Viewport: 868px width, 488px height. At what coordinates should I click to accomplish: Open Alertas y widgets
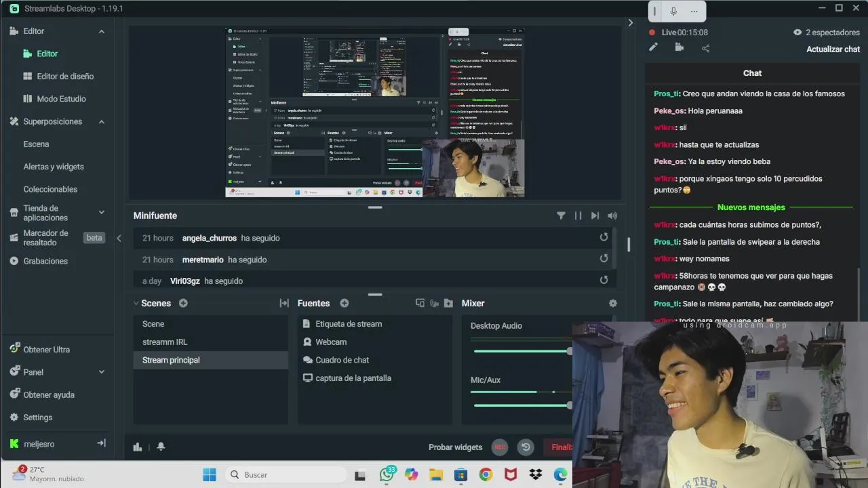(x=54, y=166)
